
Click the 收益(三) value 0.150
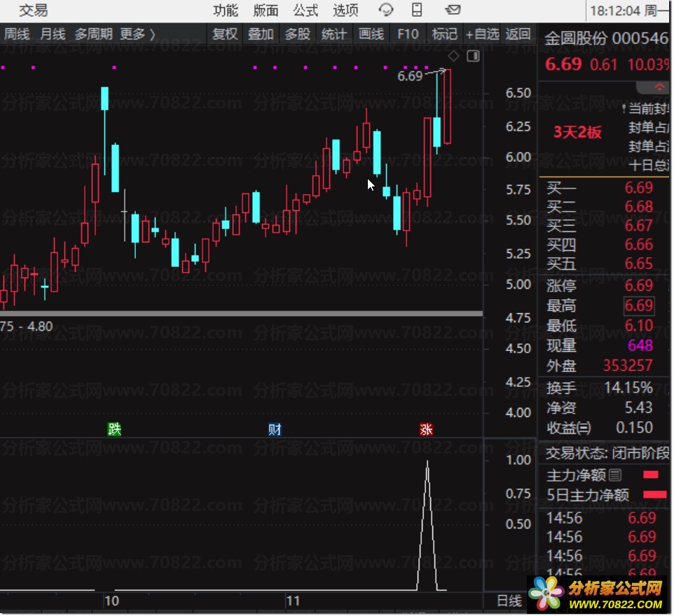point(634,427)
